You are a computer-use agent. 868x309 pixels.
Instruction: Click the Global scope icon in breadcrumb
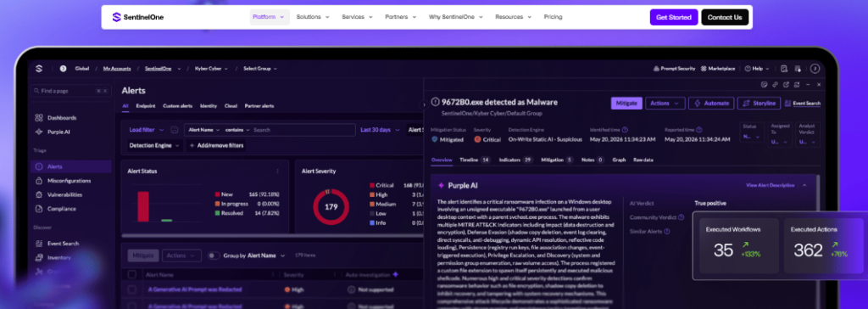[63, 69]
